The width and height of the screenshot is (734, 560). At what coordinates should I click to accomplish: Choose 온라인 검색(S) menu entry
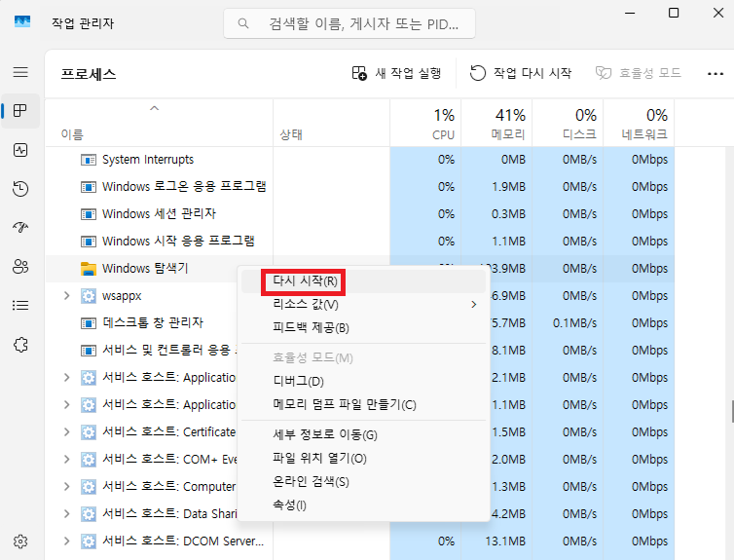pos(364,482)
